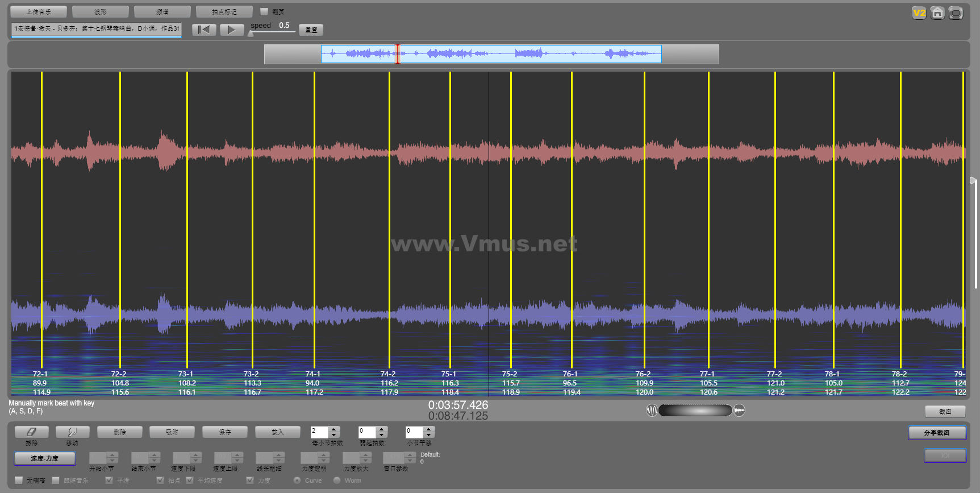Screen dimensions: 980x493
Task: Click the speed slider handle
Action: (x=251, y=34)
